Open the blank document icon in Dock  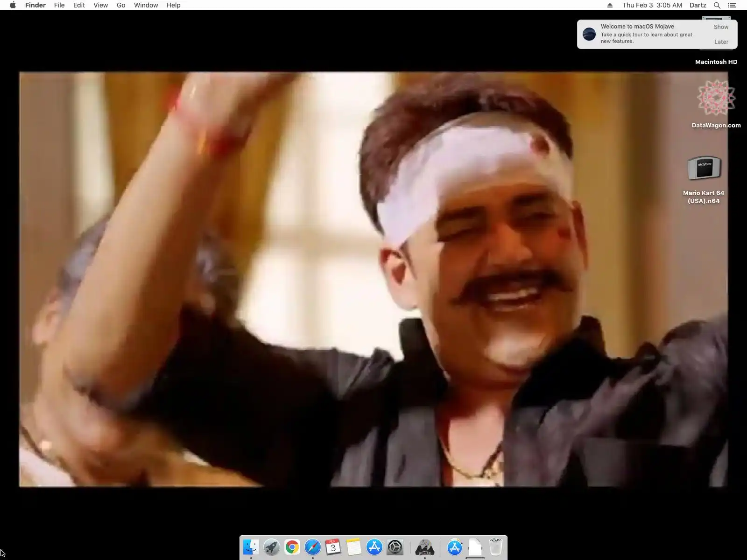pyautogui.click(x=475, y=547)
